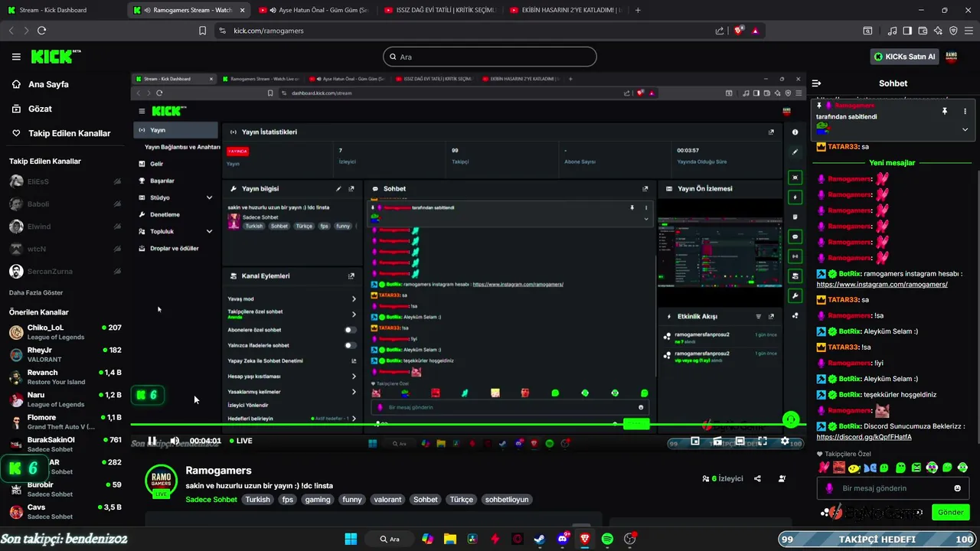The width and height of the screenshot is (980, 551).
Task: Pause the live stream video
Action: click(x=152, y=441)
